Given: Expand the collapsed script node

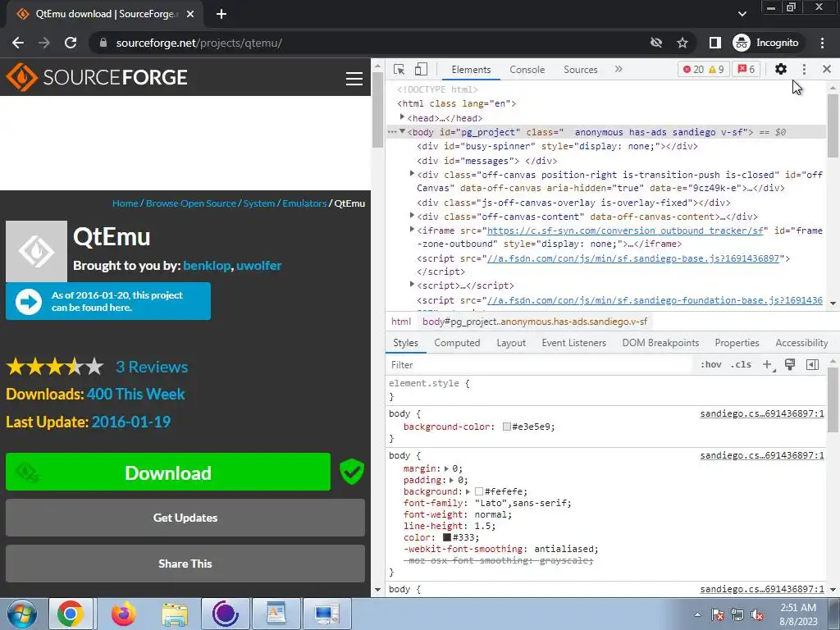Looking at the screenshot, I should click(412, 285).
